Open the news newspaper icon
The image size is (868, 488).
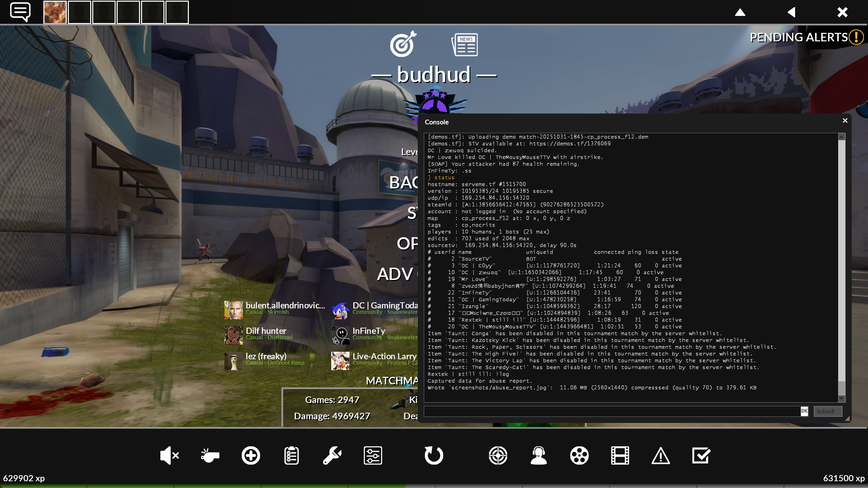coord(465,44)
